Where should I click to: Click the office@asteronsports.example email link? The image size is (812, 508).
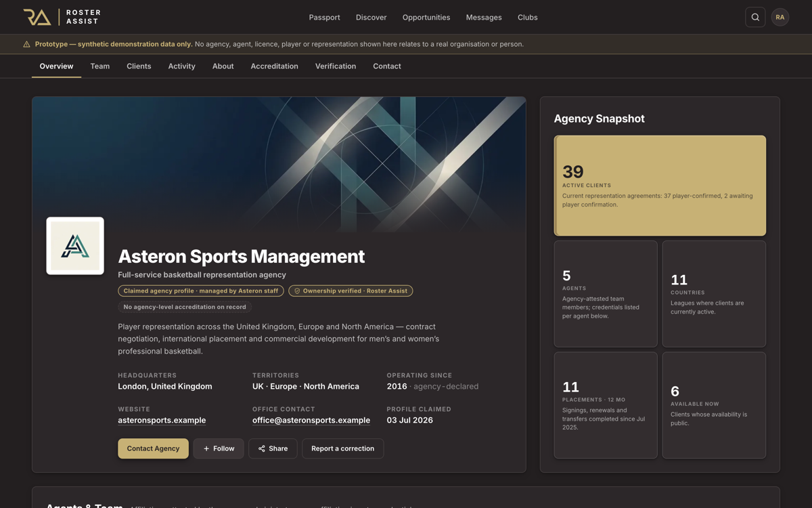311,420
